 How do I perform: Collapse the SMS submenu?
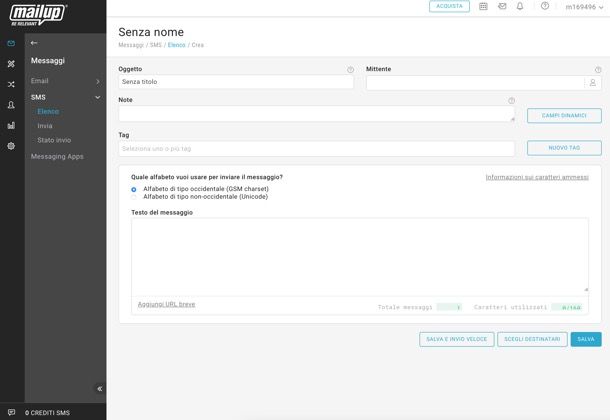coord(97,97)
